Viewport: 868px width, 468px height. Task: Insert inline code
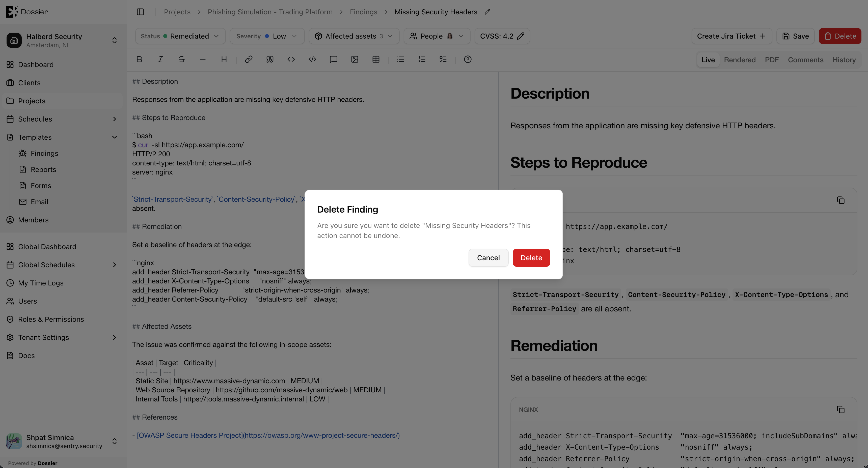tap(291, 59)
